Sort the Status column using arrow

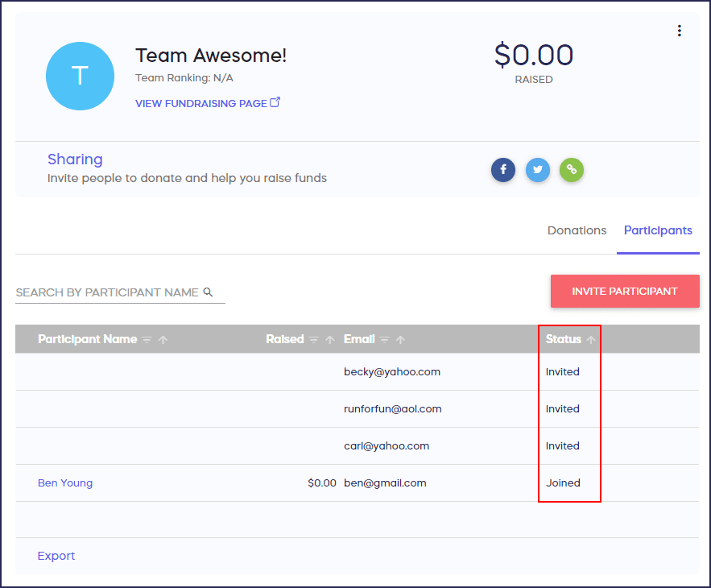592,340
